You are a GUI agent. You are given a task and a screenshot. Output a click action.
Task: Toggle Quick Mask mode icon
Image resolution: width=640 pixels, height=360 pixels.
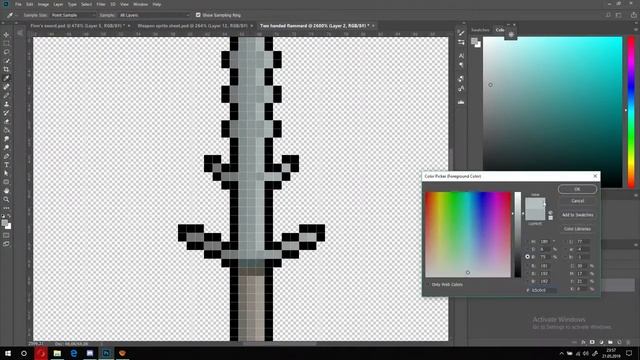[6, 235]
